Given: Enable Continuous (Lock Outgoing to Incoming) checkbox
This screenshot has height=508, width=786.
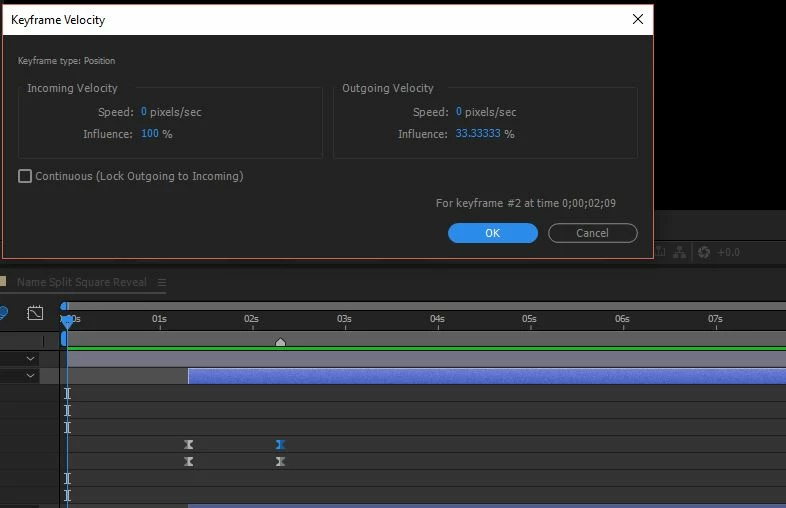Looking at the screenshot, I should [x=25, y=176].
